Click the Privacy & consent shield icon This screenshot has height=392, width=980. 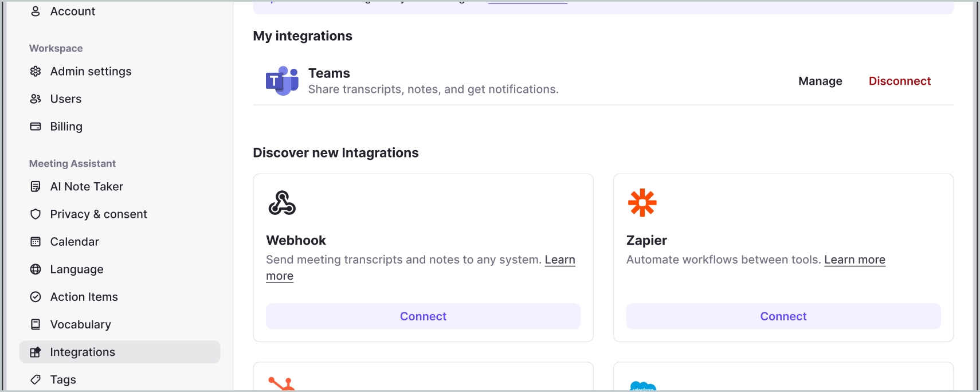tap(36, 214)
